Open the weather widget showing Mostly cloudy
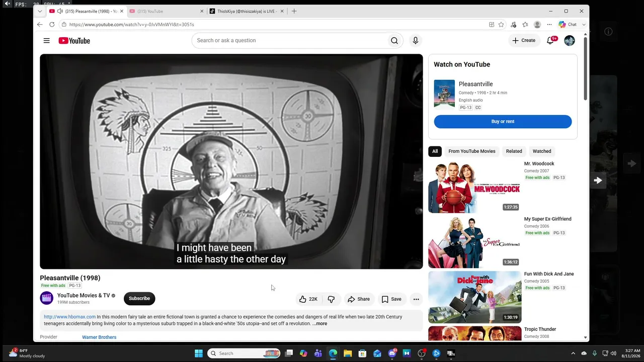 coord(27,353)
